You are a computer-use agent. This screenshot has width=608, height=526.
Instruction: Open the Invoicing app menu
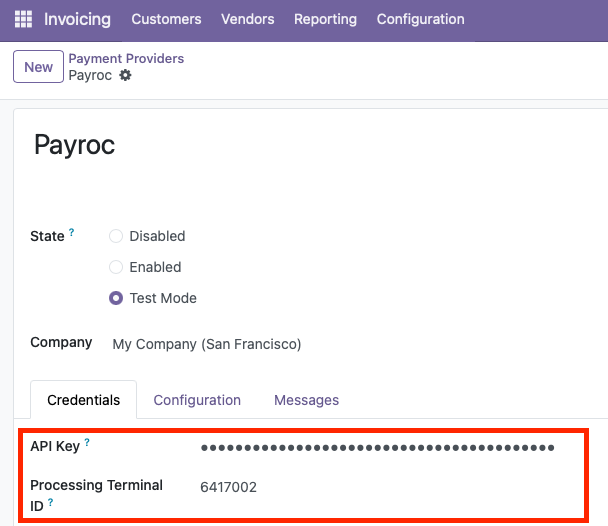pos(77,19)
